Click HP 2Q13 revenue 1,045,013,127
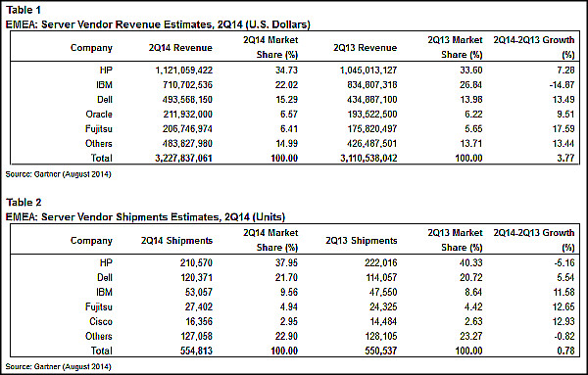This screenshot has height=375, width=588. (368, 70)
